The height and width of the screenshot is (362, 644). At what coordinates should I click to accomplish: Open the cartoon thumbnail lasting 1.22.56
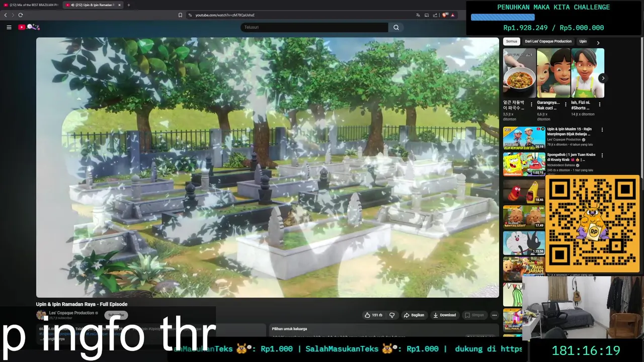point(524,242)
